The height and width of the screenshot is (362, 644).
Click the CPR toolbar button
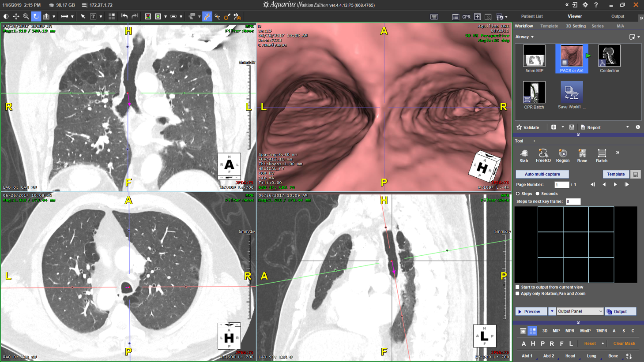467,17
